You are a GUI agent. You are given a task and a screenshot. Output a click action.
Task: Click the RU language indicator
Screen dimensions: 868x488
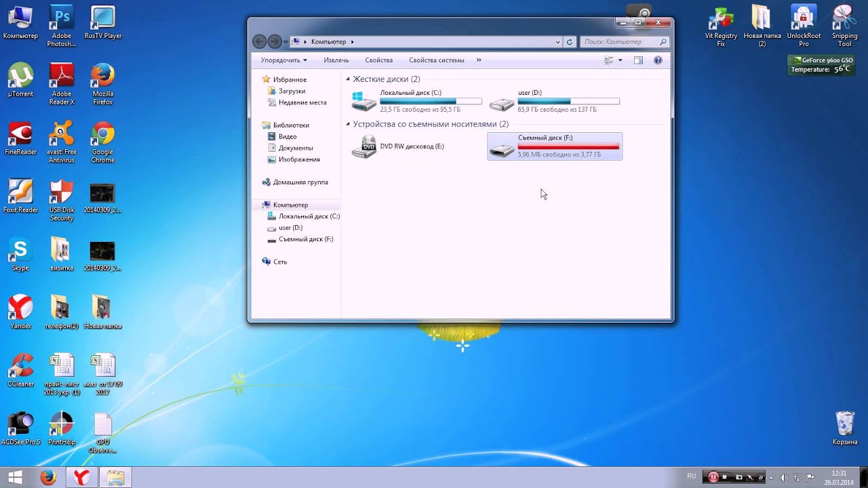click(692, 476)
